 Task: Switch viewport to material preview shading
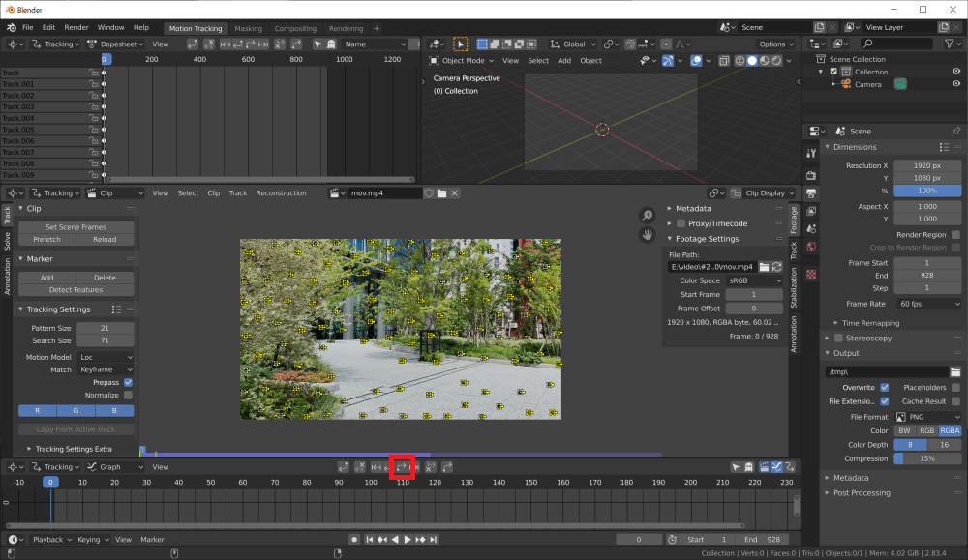(765, 60)
